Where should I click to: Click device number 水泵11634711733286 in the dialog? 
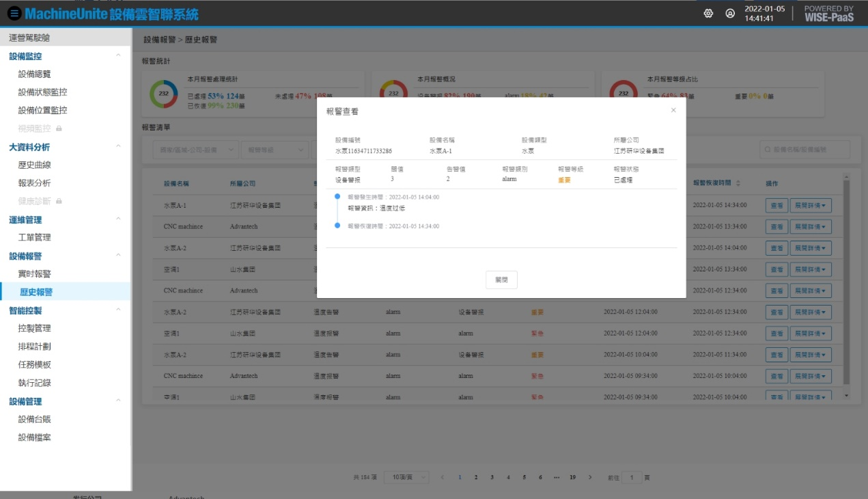363,151
